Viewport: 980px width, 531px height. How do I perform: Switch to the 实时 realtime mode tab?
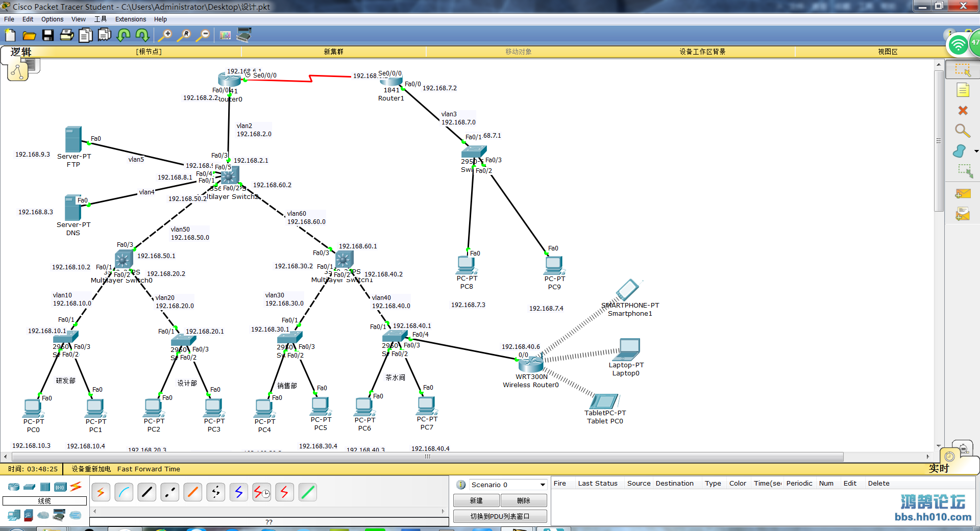(939, 468)
